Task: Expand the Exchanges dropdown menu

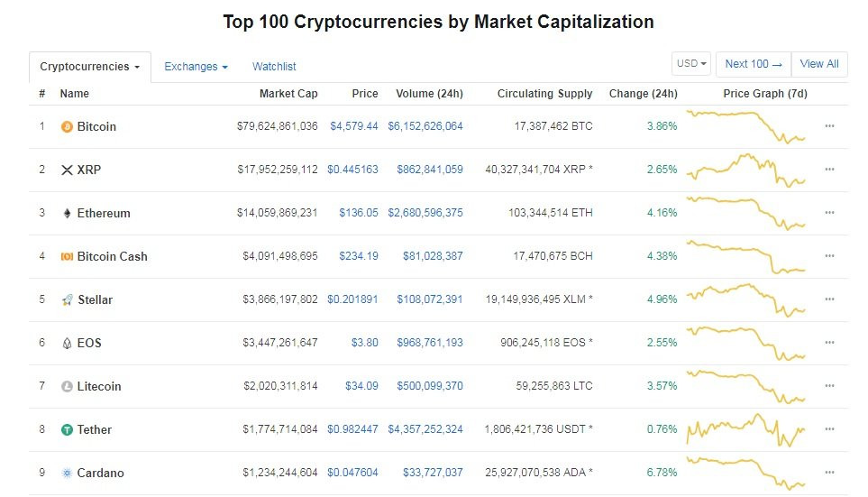Action: [196, 67]
